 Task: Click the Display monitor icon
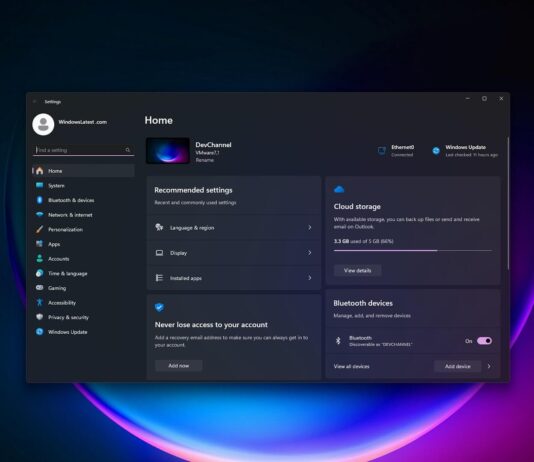click(x=159, y=253)
